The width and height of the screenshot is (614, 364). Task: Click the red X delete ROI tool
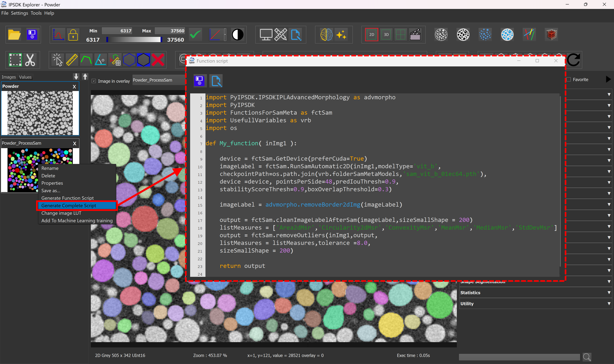[158, 60]
